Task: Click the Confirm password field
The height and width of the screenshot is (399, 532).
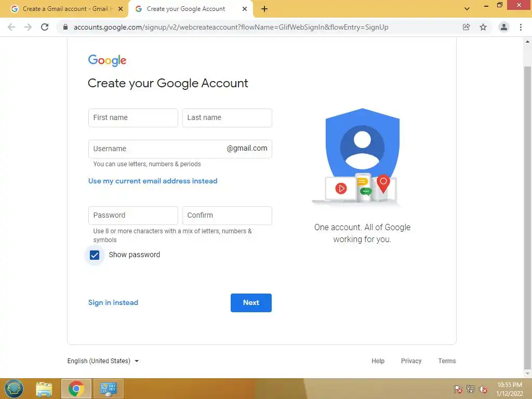Action: pos(227,216)
